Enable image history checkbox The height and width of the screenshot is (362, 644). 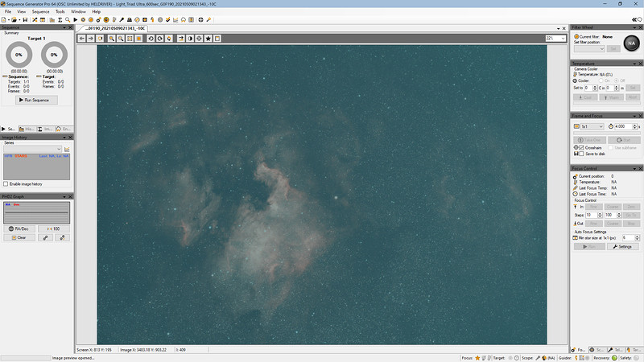[6, 184]
